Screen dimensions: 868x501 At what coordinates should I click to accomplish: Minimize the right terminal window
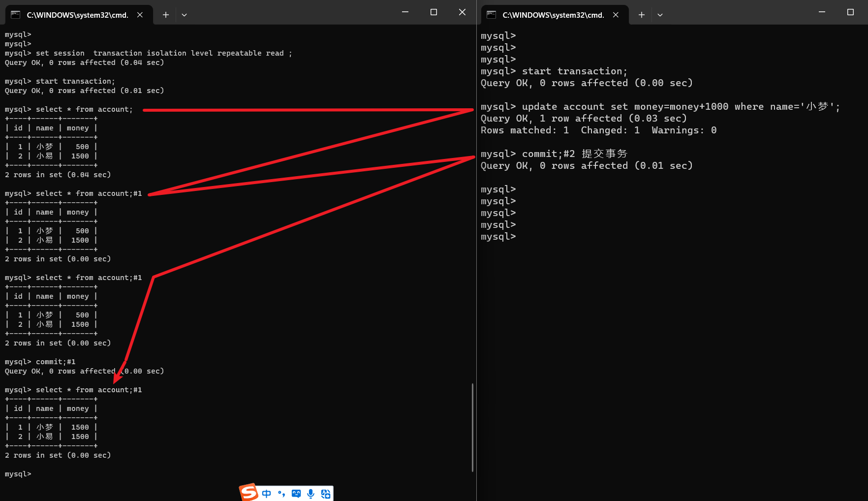(x=822, y=12)
